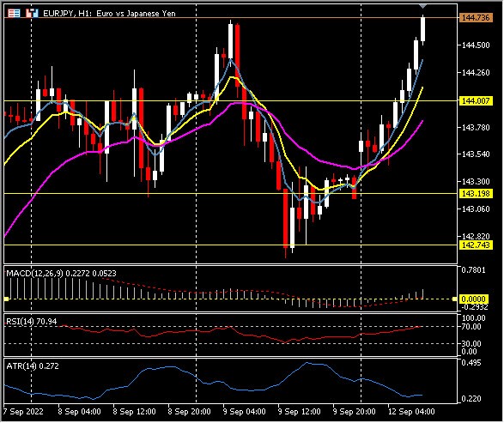Viewport: 504px width, 423px height.
Task: Click the current price label 144.736
Action: (x=476, y=18)
